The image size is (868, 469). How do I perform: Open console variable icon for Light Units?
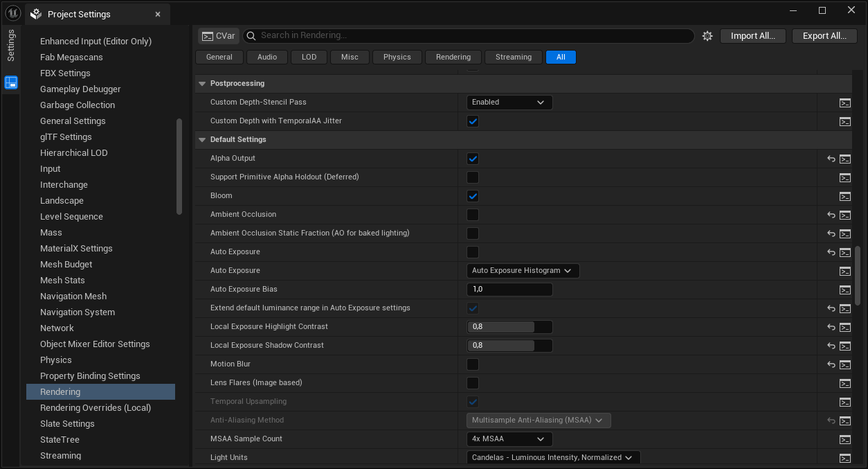pos(845,458)
